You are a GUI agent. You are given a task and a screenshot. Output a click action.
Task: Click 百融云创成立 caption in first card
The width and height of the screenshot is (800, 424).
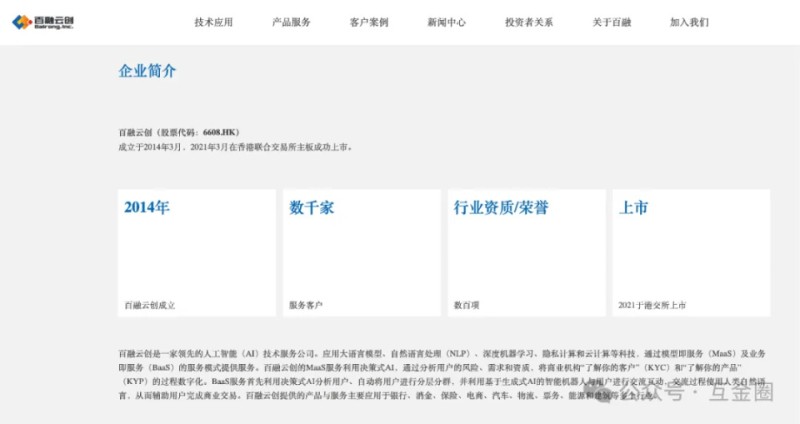pos(150,305)
